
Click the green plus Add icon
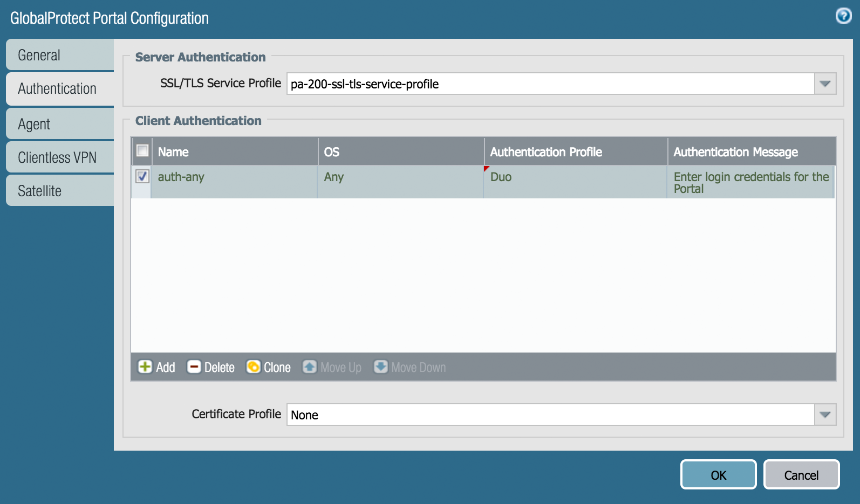[145, 367]
